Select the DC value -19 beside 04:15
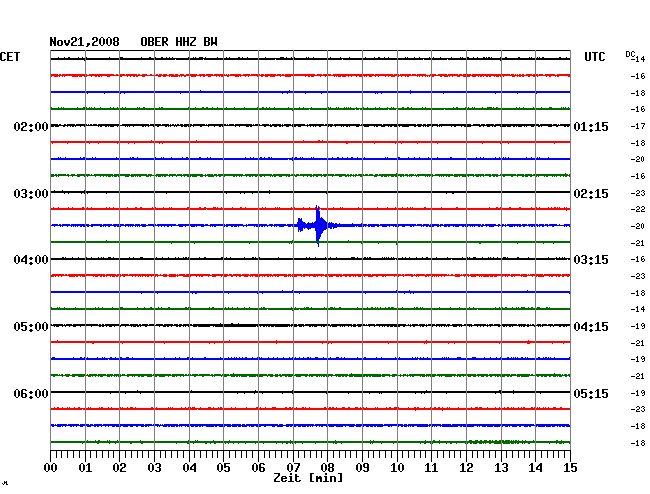Viewport: 650px width, 494px height. coord(638,326)
